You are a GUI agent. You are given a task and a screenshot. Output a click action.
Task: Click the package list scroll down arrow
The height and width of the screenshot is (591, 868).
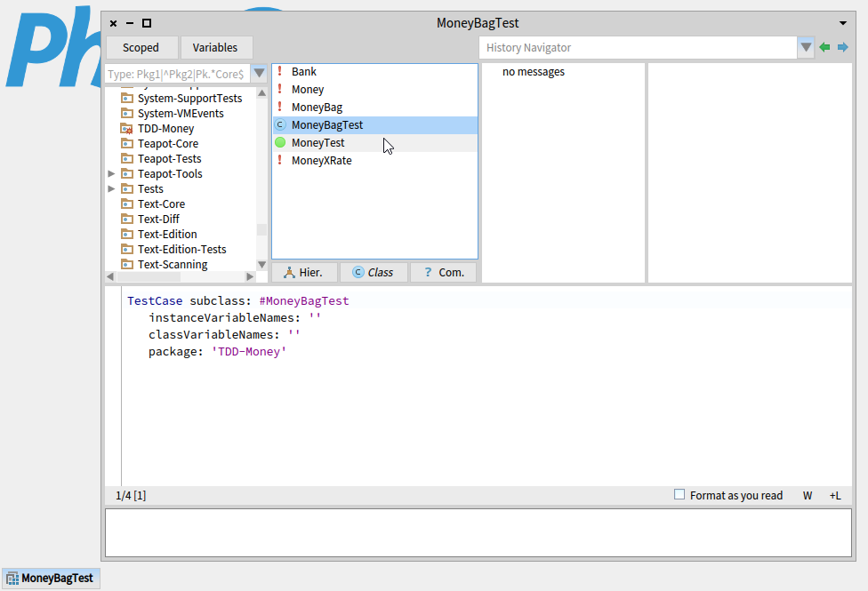pyautogui.click(x=261, y=265)
